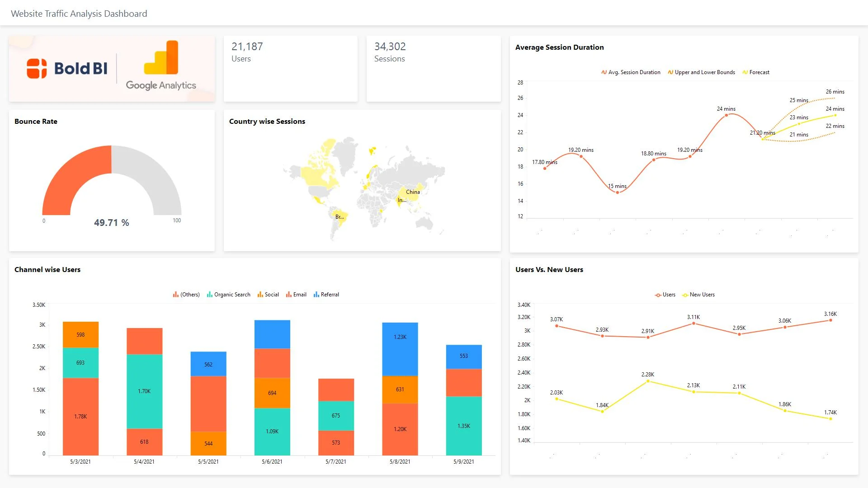Click the 544 segment in 5/5/2021 bar
Viewport: 868px width, 488px height.
point(208,443)
